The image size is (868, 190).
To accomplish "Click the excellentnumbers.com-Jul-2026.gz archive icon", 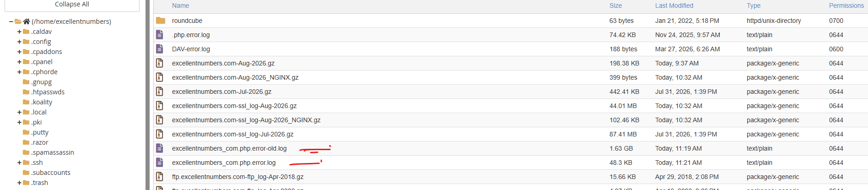I will (160, 92).
